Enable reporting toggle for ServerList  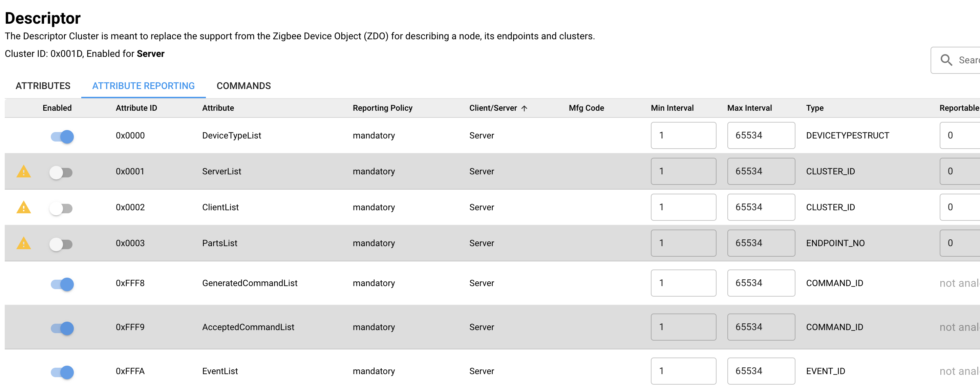61,173
